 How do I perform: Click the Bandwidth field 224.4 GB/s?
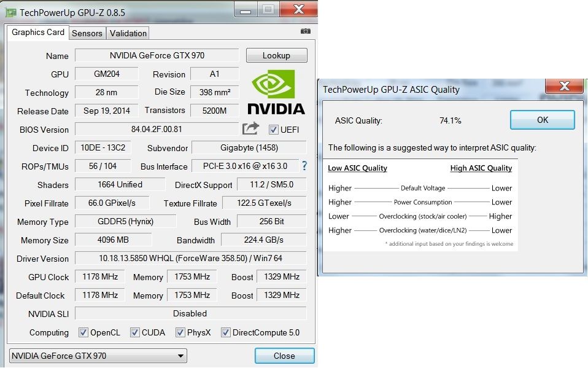(264, 240)
